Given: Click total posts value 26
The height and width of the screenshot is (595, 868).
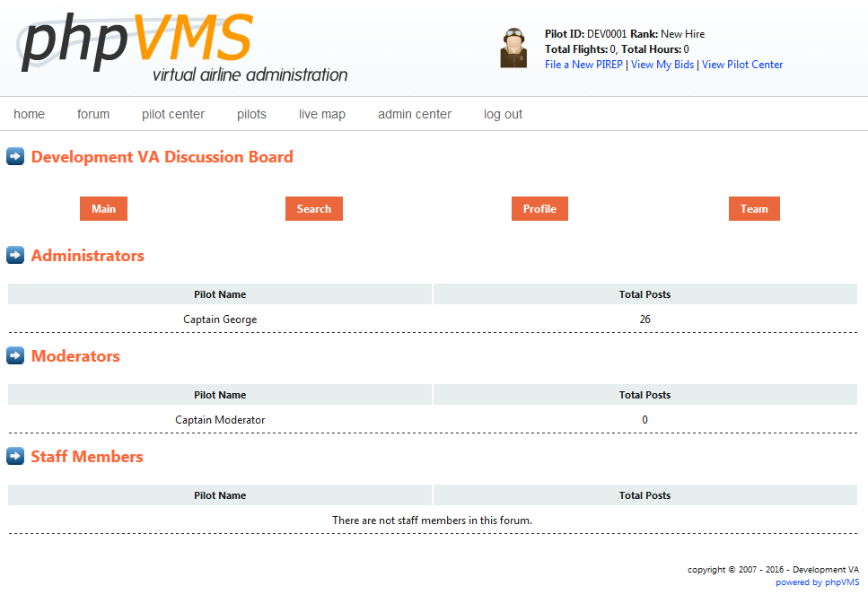Looking at the screenshot, I should click(x=644, y=319).
